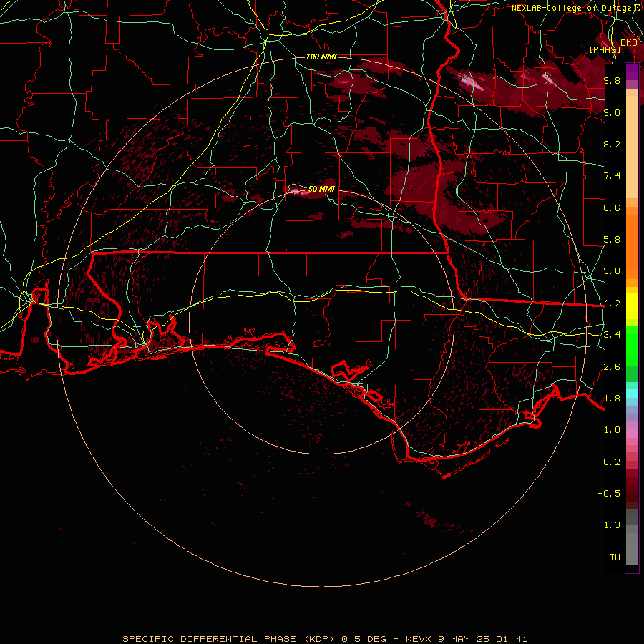
Task: Click the 50 NMI range ring label
Action: pos(321,189)
